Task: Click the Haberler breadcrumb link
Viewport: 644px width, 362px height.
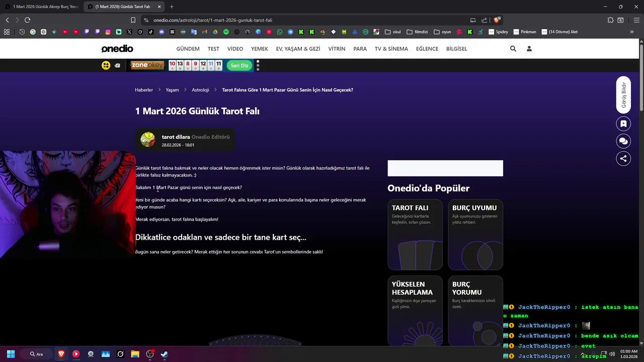Action: (144, 90)
